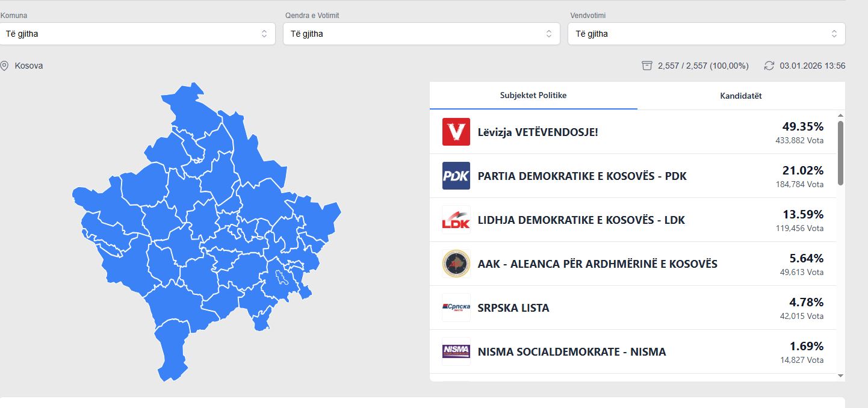The width and height of the screenshot is (868, 408).
Task: Open the Komuna dropdown
Action: click(x=137, y=34)
